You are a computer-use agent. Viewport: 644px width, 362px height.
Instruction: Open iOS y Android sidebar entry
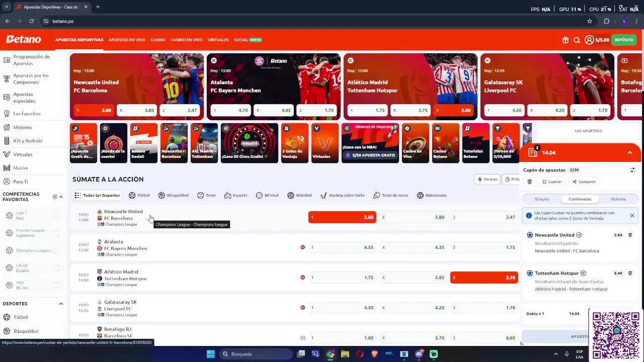[28, 141]
